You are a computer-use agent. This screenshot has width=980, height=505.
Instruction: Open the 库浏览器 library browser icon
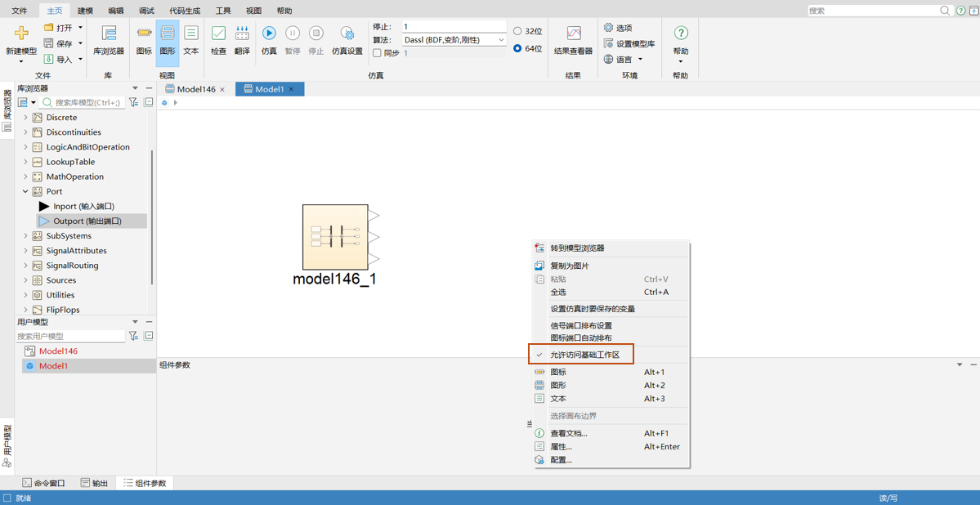[109, 34]
